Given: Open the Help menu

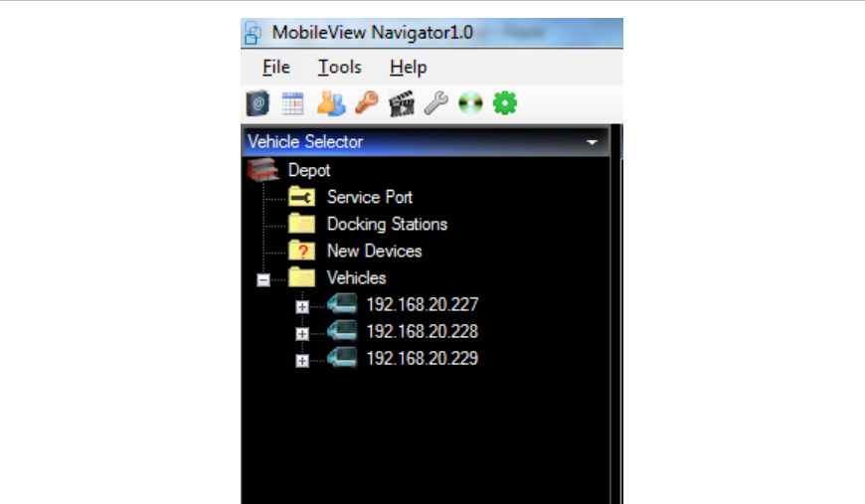Looking at the screenshot, I should [x=409, y=68].
